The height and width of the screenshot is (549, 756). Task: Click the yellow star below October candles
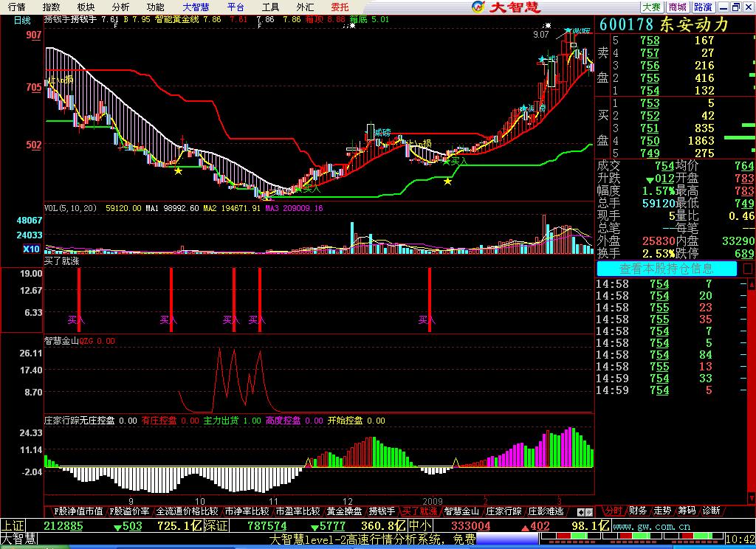point(179,171)
